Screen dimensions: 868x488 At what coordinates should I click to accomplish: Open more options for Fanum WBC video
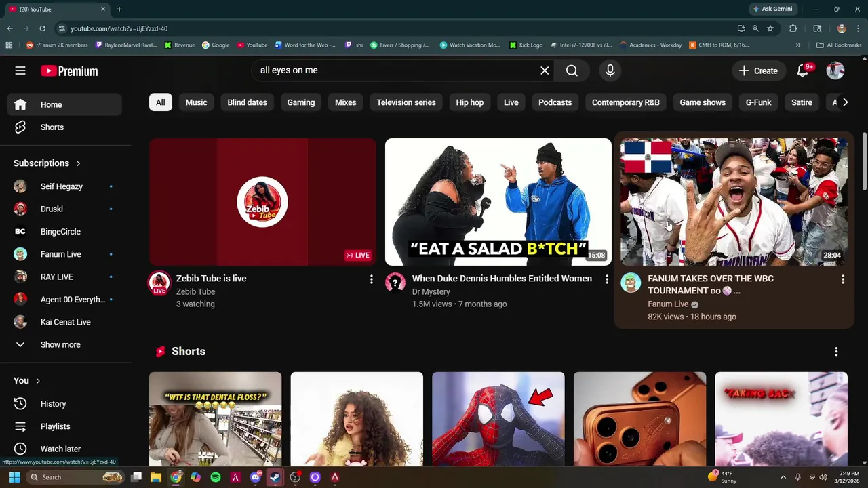[x=843, y=279]
